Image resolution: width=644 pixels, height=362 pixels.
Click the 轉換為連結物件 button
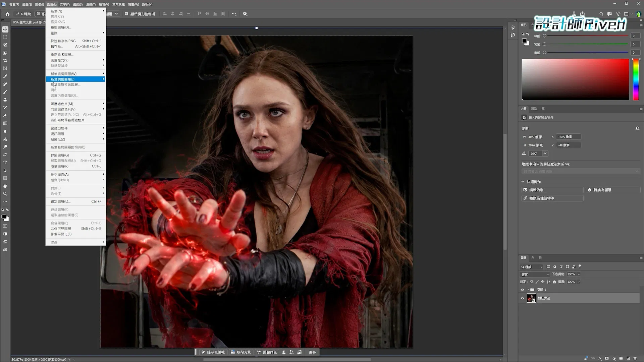tap(552, 198)
